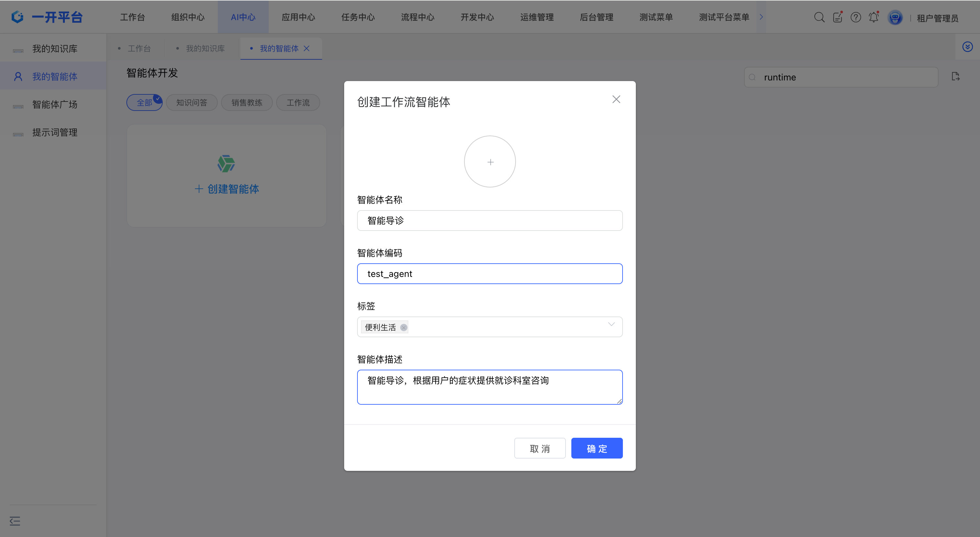Expand the 标签 dropdown arrow

click(611, 324)
